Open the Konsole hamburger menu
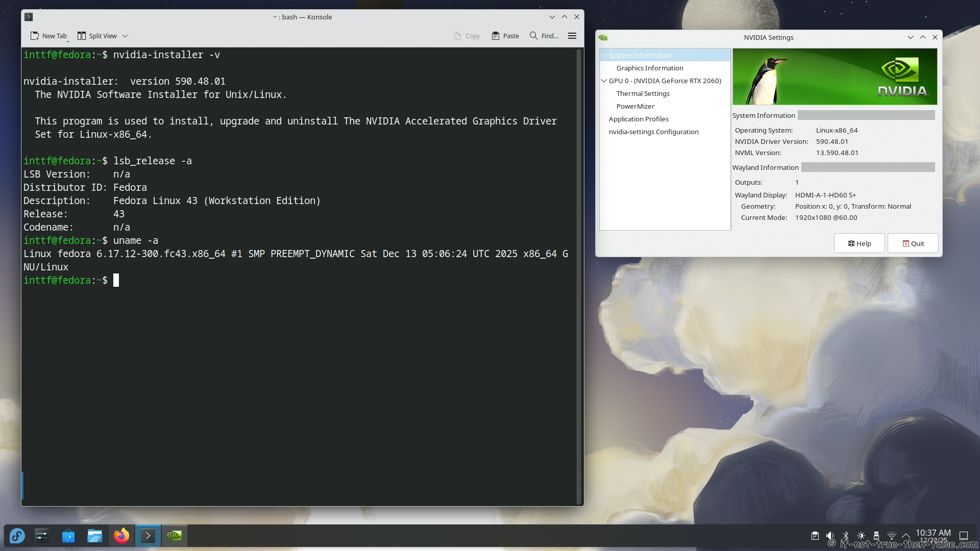The image size is (980, 551). click(x=572, y=36)
